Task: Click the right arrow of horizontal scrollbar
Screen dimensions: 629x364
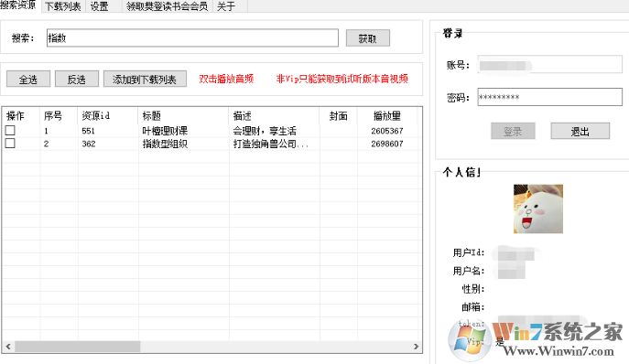Action: click(x=416, y=347)
